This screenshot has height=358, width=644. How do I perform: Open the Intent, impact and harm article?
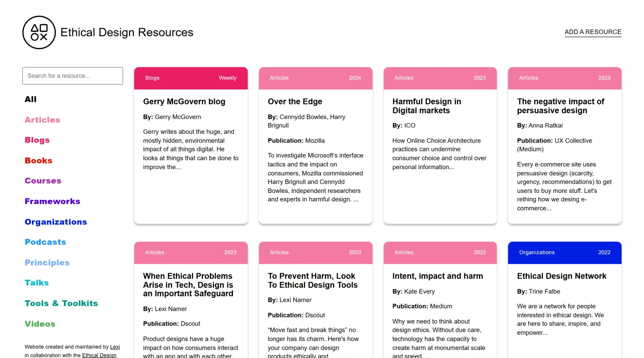tap(438, 276)
